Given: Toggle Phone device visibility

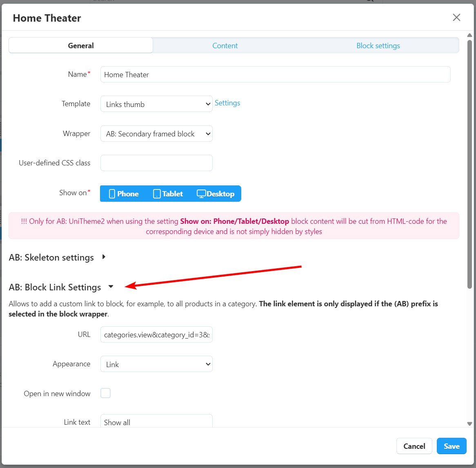Looking at the screenshot, I should click(x=124, y=194).
